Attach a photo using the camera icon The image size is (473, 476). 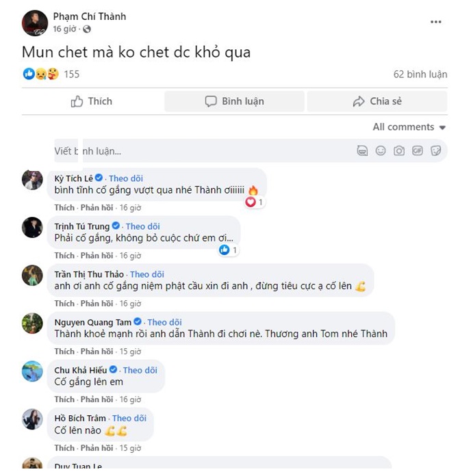[x=399, y=150]
